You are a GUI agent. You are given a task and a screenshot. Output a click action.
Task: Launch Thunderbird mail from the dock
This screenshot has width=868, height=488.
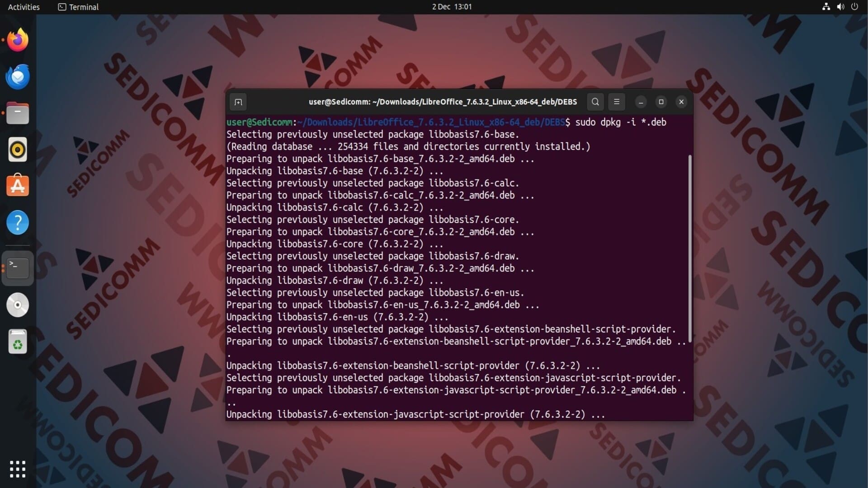coord(18,76)
